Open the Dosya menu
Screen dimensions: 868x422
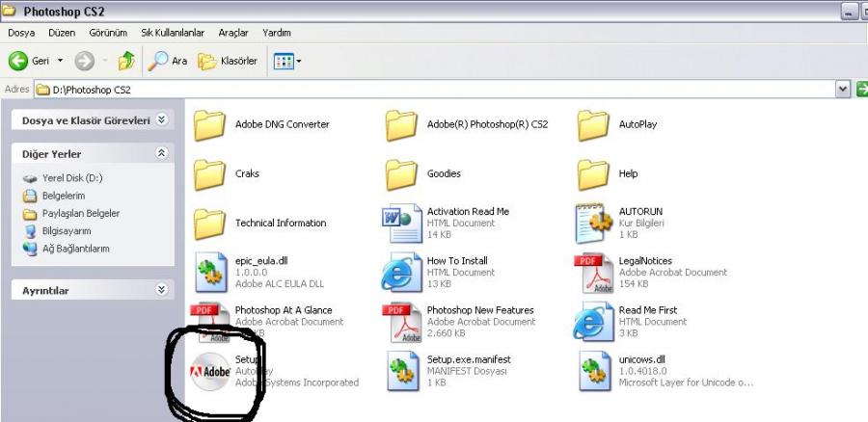(21, 33)
